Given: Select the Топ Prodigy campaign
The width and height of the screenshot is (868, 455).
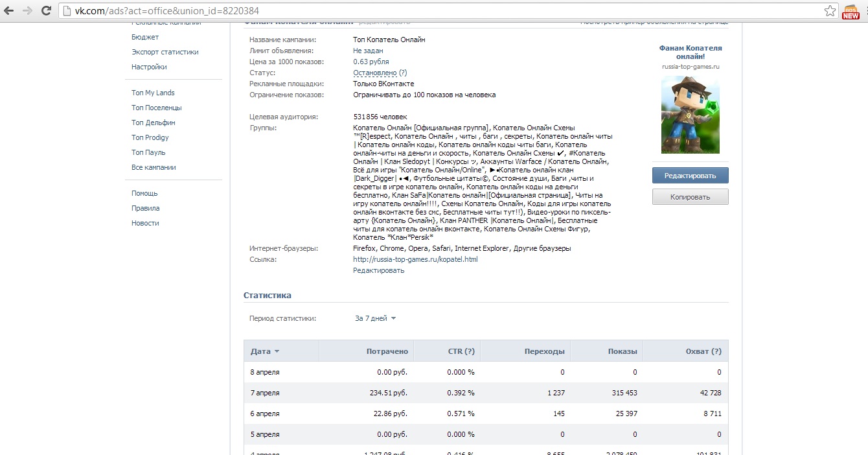Looking at the screenshot, I should pos(150,137).
